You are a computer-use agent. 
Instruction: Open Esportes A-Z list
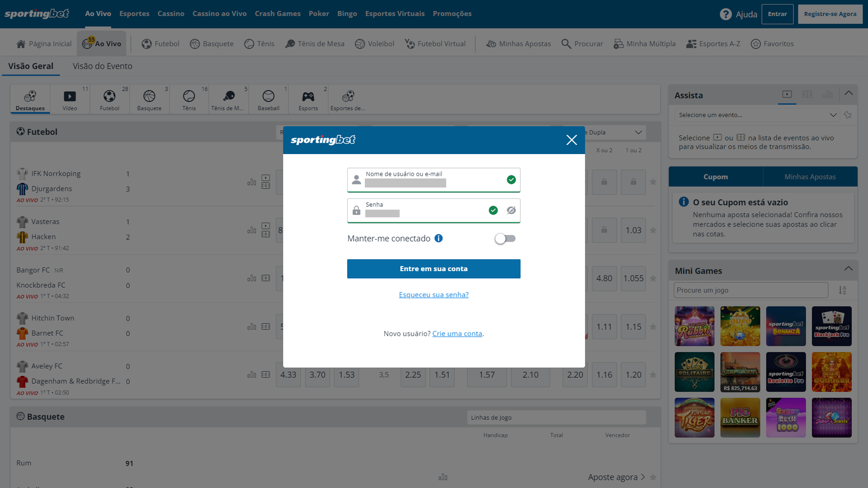point(713,44)
